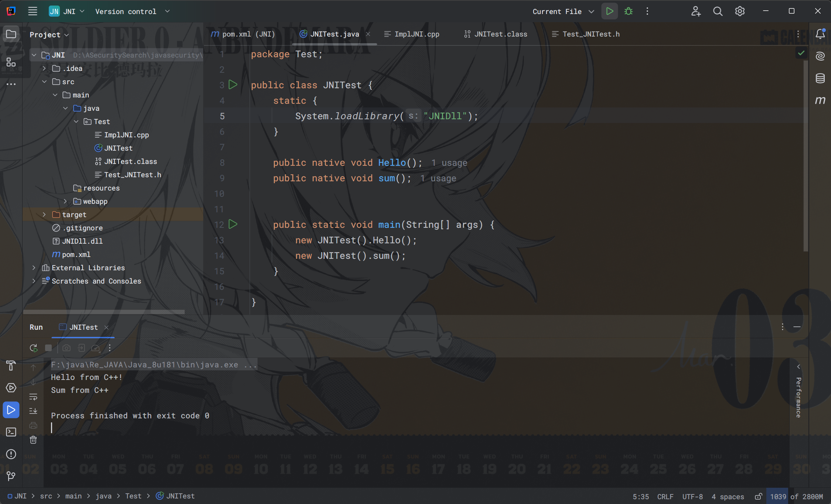Expand webapp folder
The width and height of the screenshot is (831, 504).
pyautogui.click(x=65, y=202)
